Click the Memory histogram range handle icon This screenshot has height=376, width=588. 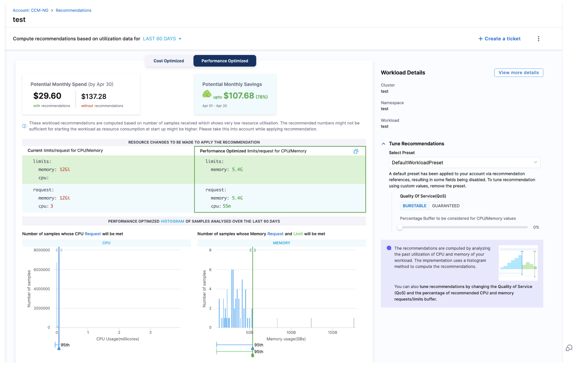tap(253, 250)
